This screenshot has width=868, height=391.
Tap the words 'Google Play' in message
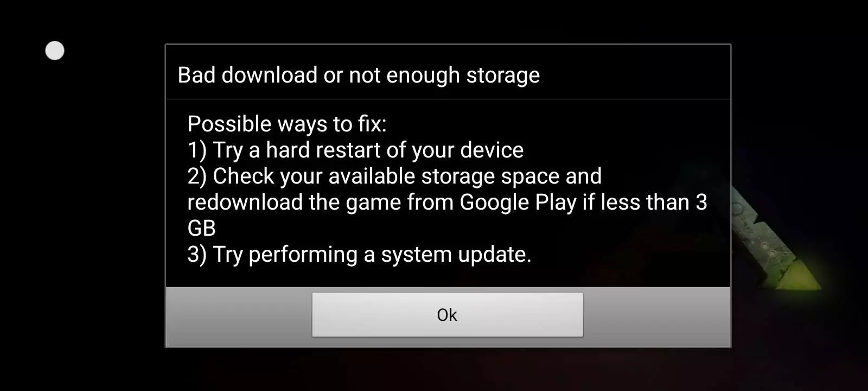(x=518, y=202)
